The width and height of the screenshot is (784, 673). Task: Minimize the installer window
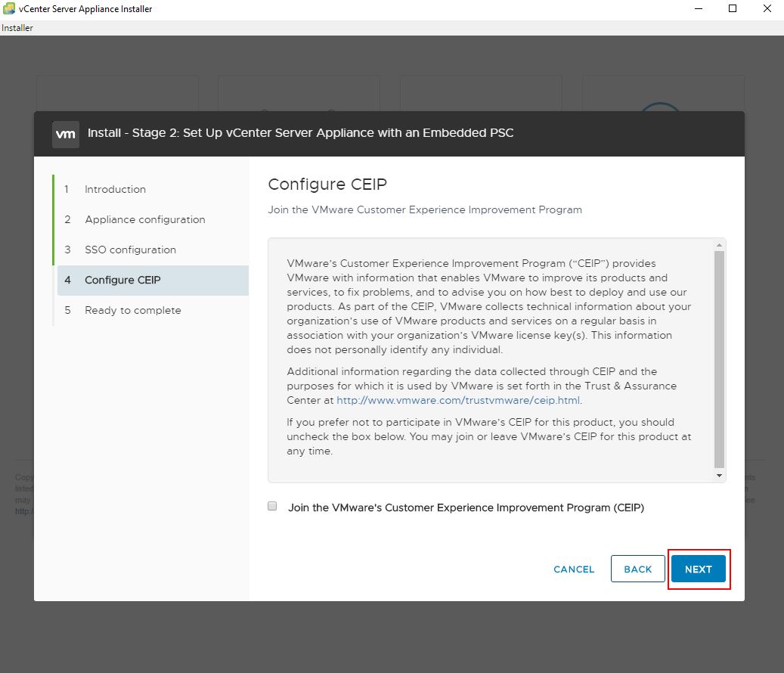click(699, 8)
